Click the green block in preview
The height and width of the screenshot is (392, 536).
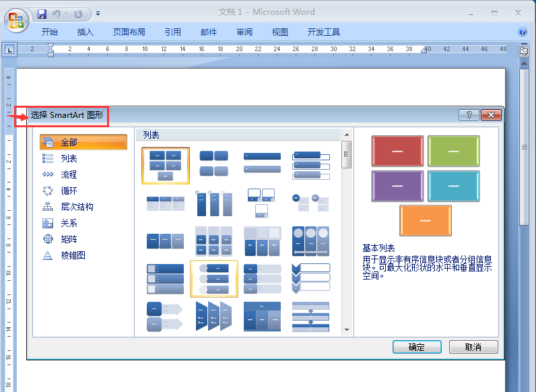coord(454,151)
